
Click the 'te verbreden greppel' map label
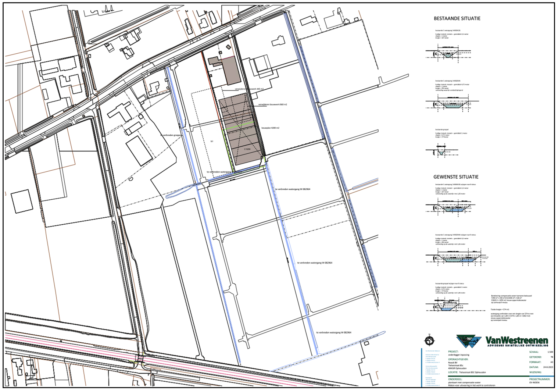pos(171,135)
